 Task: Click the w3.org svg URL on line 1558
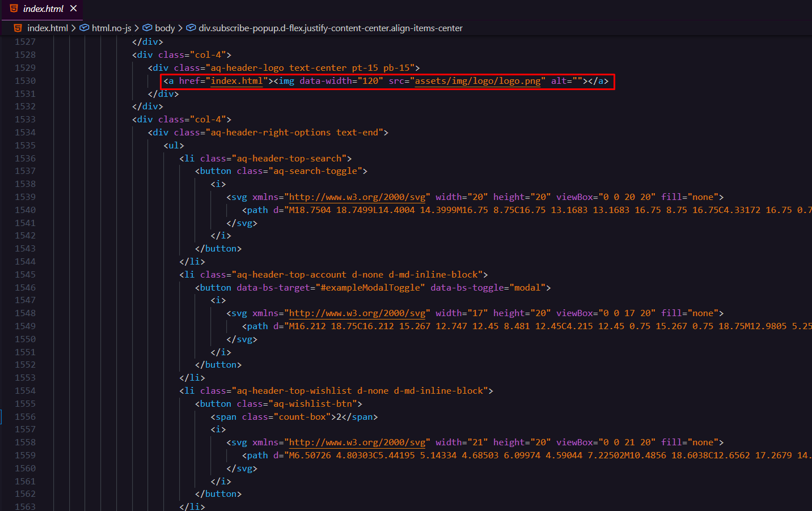coord(357,442)
